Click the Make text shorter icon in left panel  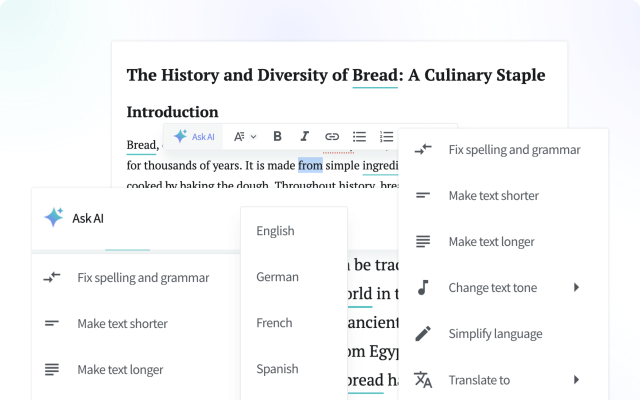(52, 324)
